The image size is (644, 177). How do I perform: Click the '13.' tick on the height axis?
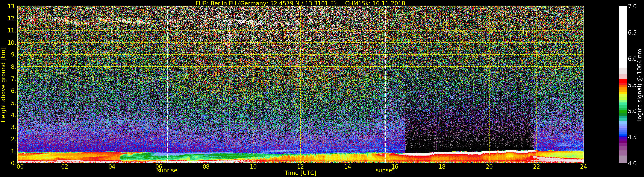[12, 6]
